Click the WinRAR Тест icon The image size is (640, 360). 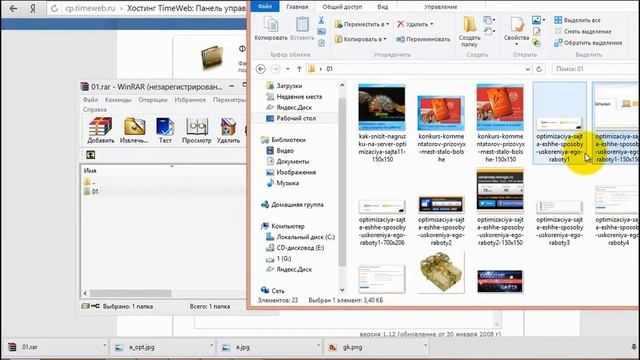click(x=165, y=130)
